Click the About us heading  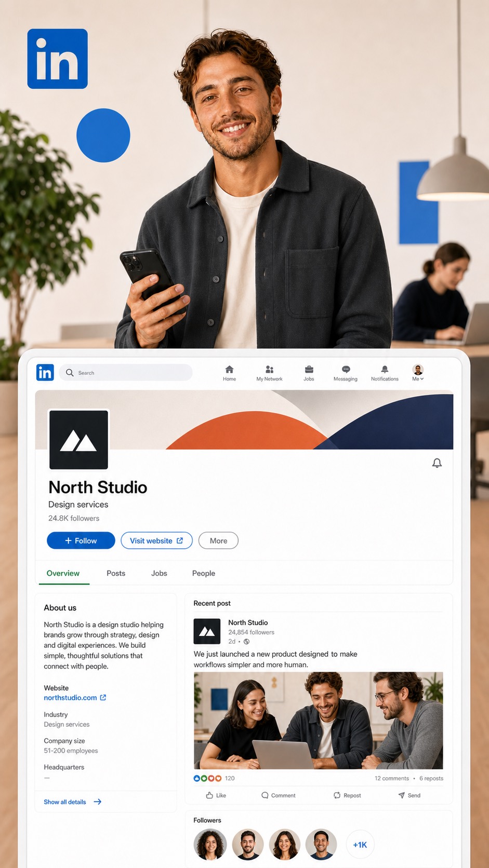coord(60,608)
